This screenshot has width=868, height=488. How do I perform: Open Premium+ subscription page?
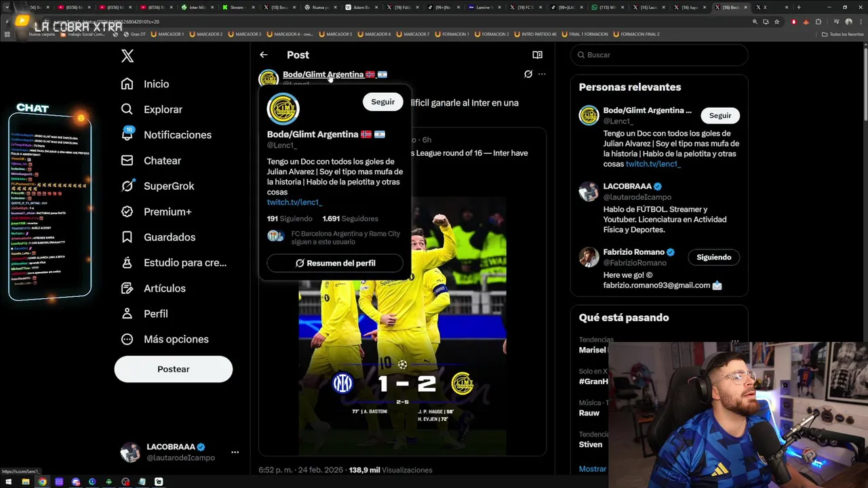coord(156,211)
